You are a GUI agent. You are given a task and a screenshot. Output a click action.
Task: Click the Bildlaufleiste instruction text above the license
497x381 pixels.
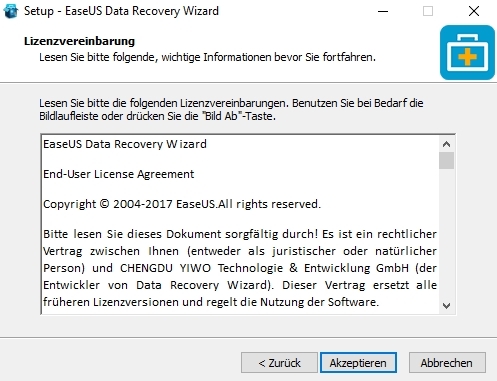tap(231, 110)
